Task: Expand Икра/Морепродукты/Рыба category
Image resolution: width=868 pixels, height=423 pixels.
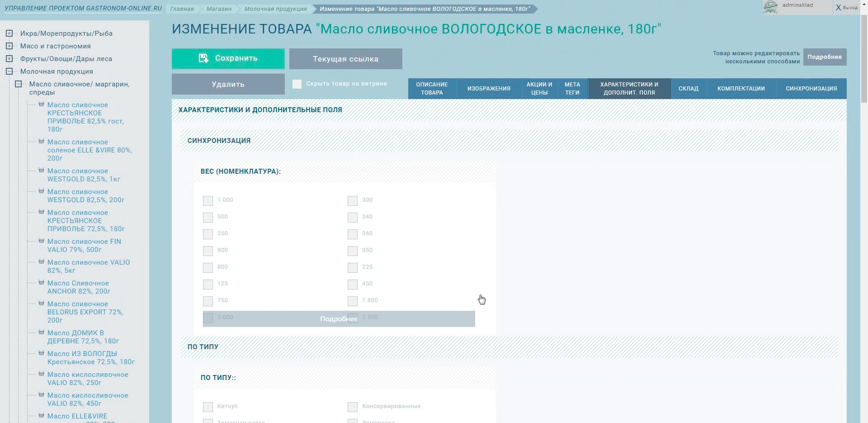Action: click(x=9, y=33)
